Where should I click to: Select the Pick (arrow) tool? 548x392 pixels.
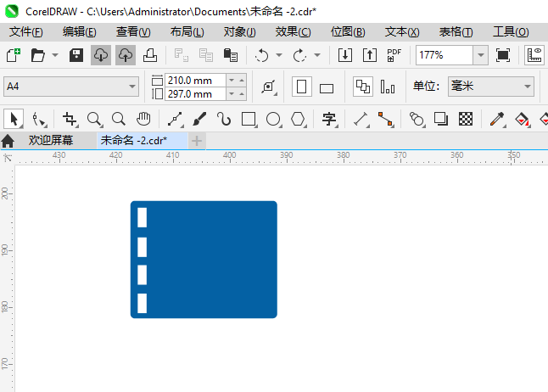click(x=14, y=120)
